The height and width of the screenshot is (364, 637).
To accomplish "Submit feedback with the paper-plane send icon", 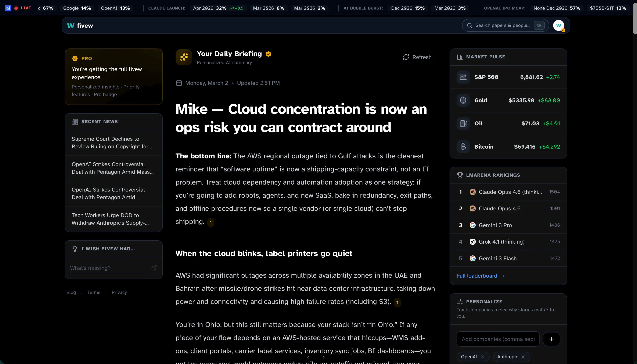I will click(x=154, y=268).
